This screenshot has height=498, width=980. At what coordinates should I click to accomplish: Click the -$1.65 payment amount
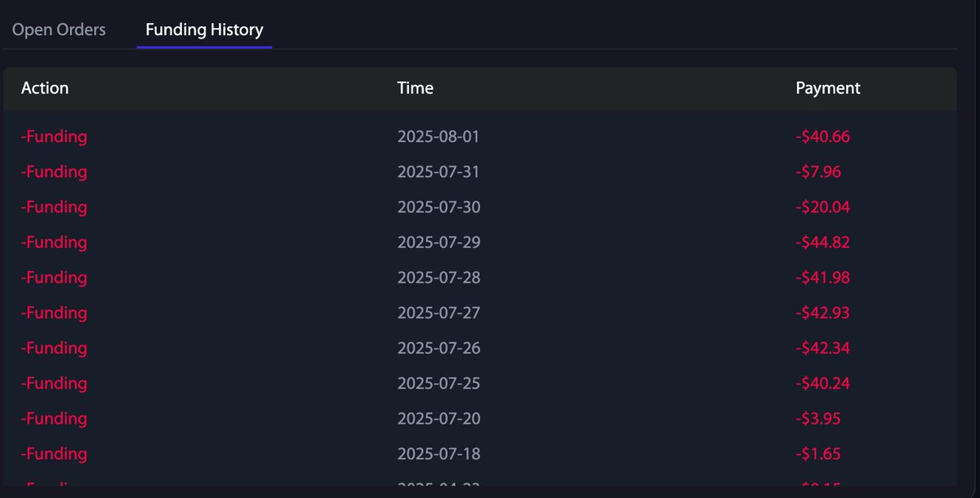[x=817, y=453]
